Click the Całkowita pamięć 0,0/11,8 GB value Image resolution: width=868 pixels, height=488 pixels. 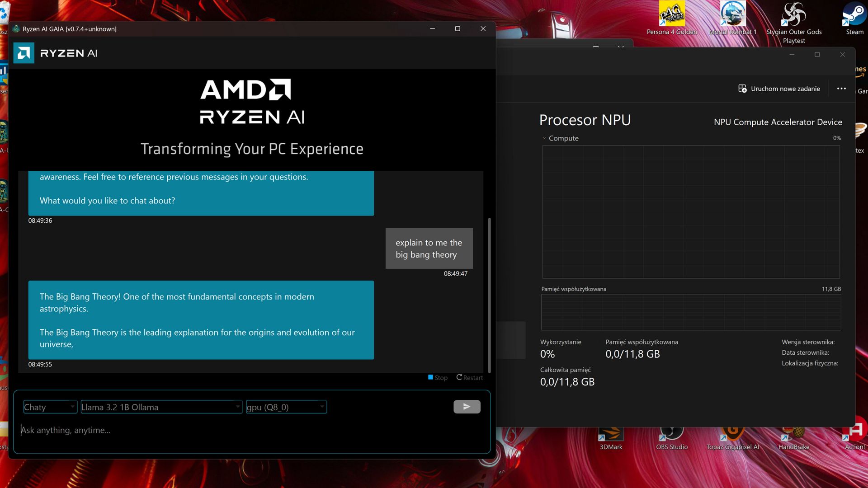(x=567, y=382)
